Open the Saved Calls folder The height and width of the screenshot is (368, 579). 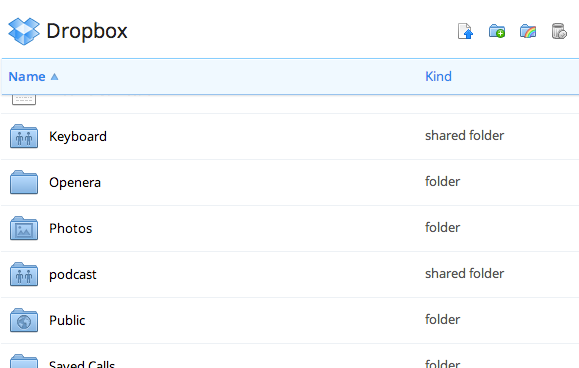[x=82, y=364]
